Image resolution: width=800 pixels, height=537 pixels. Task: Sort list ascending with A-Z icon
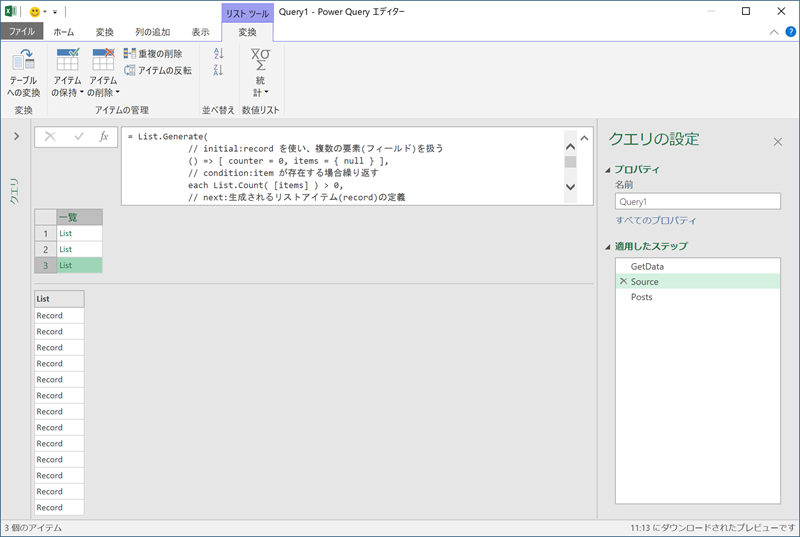tap(219, 54)
